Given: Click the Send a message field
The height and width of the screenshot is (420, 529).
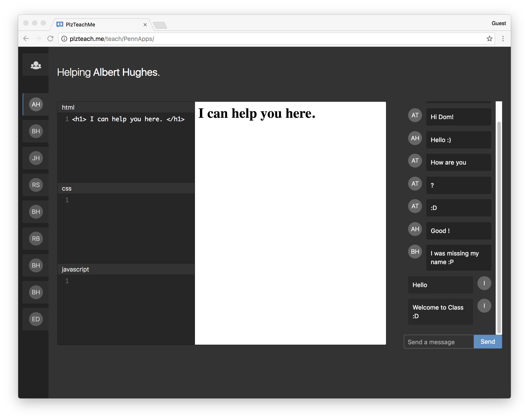Looking at the screenshot, I should click(438, 342).
